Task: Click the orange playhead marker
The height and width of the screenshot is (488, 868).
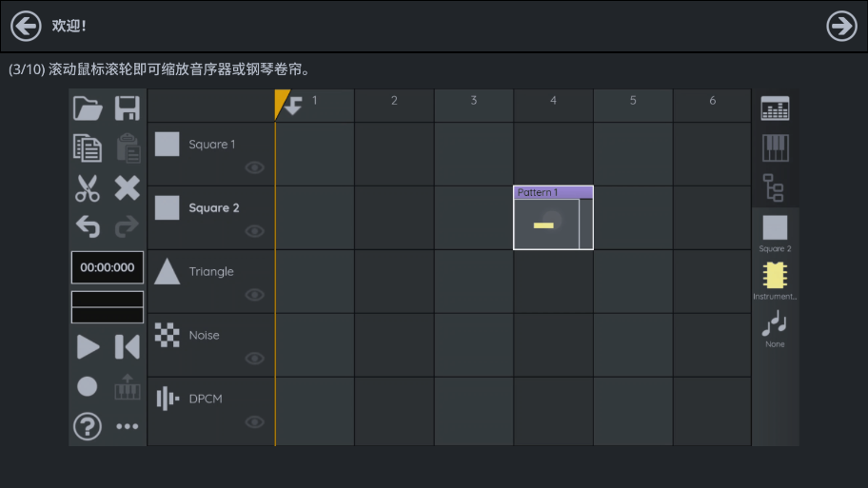Action: tap(280, 103)
